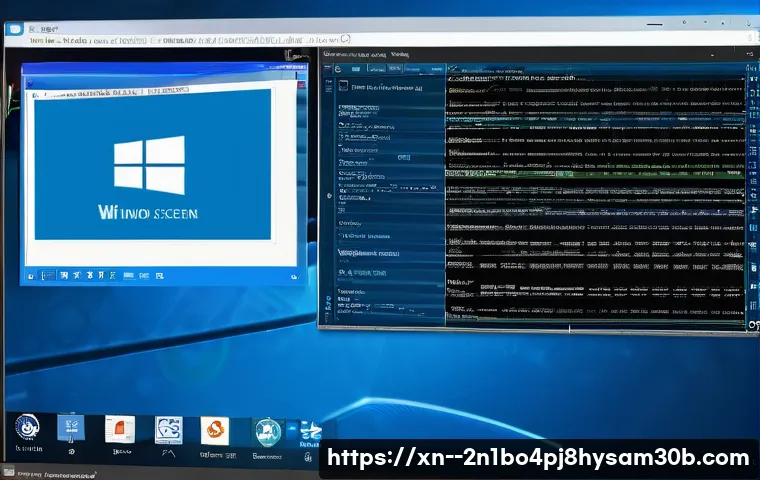Click the rectangle-outlined button in inner window toolbar

pyautogui.click(x=48, y=275)
